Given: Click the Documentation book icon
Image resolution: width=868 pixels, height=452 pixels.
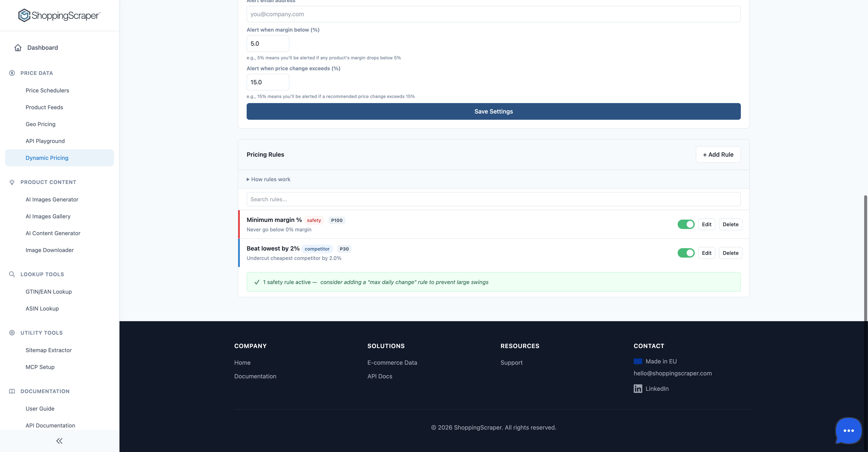Looking at the screenshot, I should click(x=12, y=391).
